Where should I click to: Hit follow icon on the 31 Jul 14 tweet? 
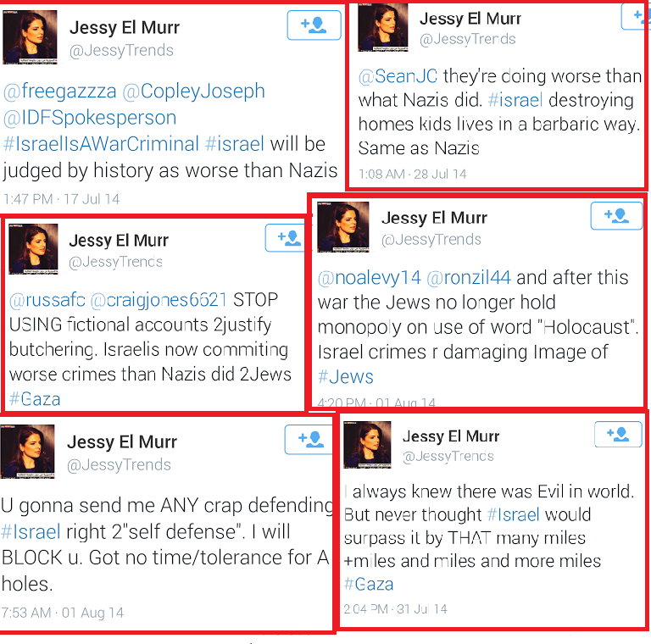click(618, 435)
